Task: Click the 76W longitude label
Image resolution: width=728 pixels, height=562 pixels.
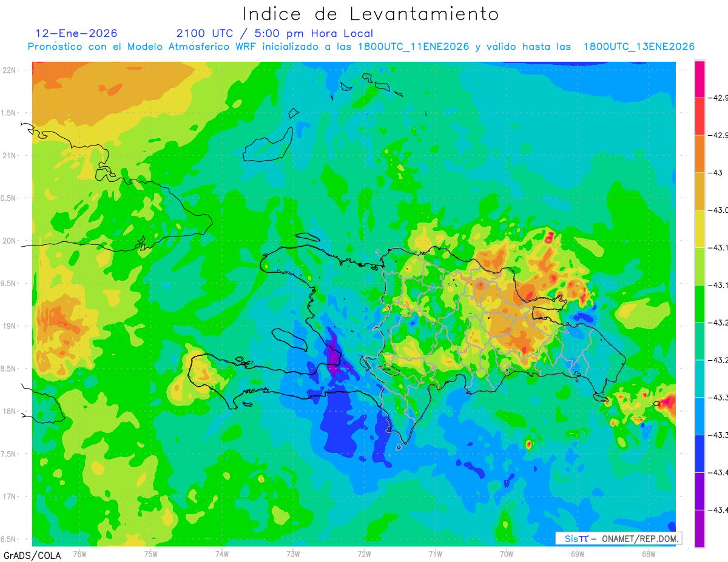Action: (x=79, y=554)
